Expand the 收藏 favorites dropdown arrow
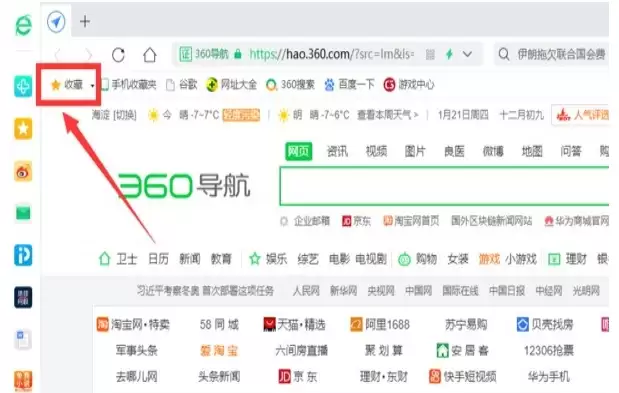This screenshot has height=393, width=619. [x=92, y=85]
